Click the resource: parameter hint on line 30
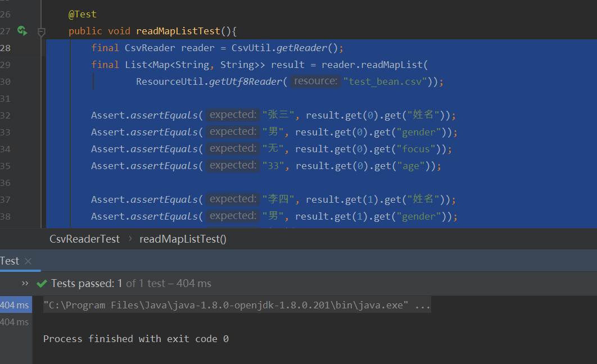 click(x=315, y=81)
